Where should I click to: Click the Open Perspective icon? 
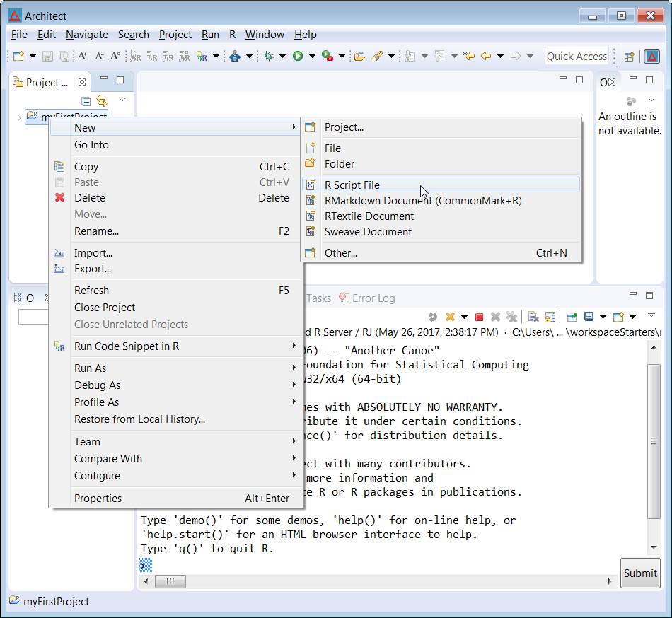click(x=629, y=57)
